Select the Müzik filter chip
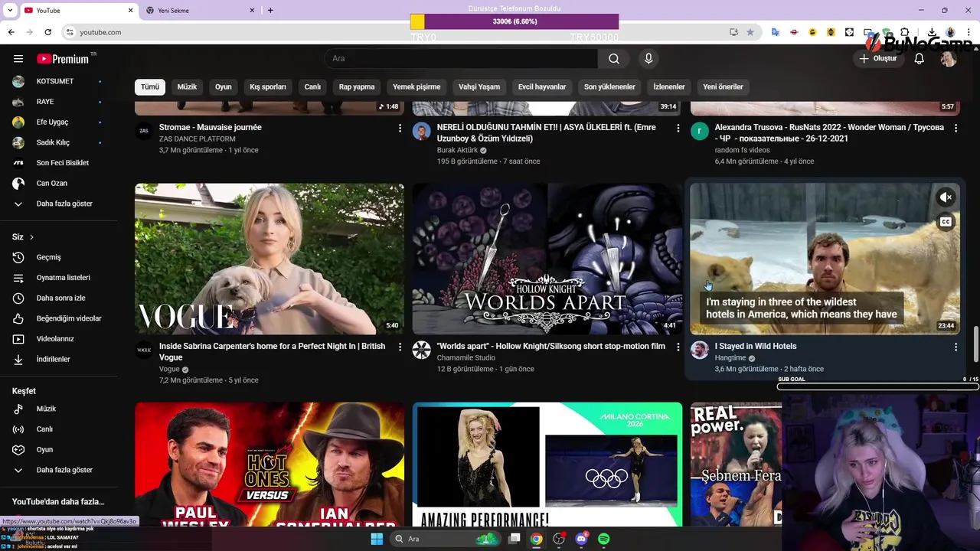The height and width of the screenshot is (551, 980). [x=188, y=86]
